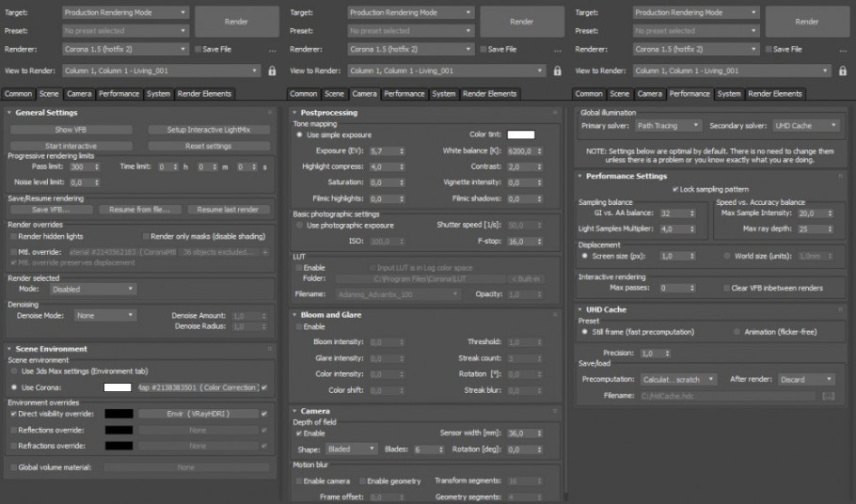Enable the Render hidden lights checkbox
This screenshot has width=856, height=504.
[x=12, y=236]
